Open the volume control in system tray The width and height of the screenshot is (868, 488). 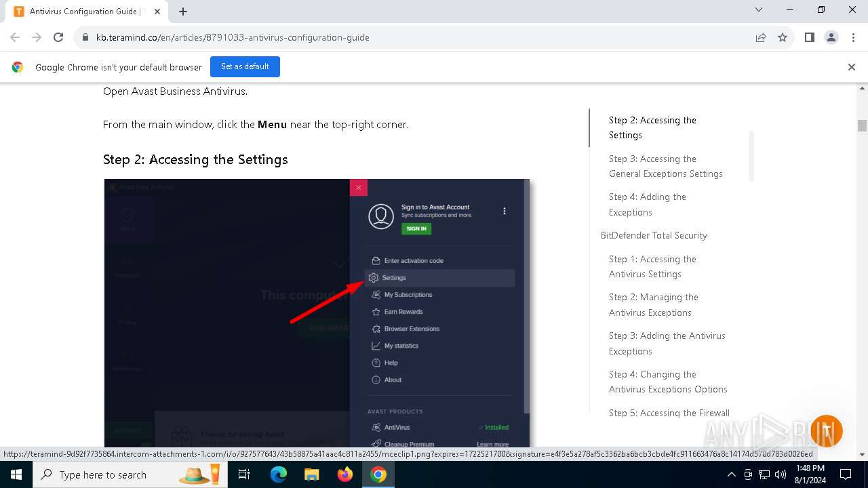[781, 474]
